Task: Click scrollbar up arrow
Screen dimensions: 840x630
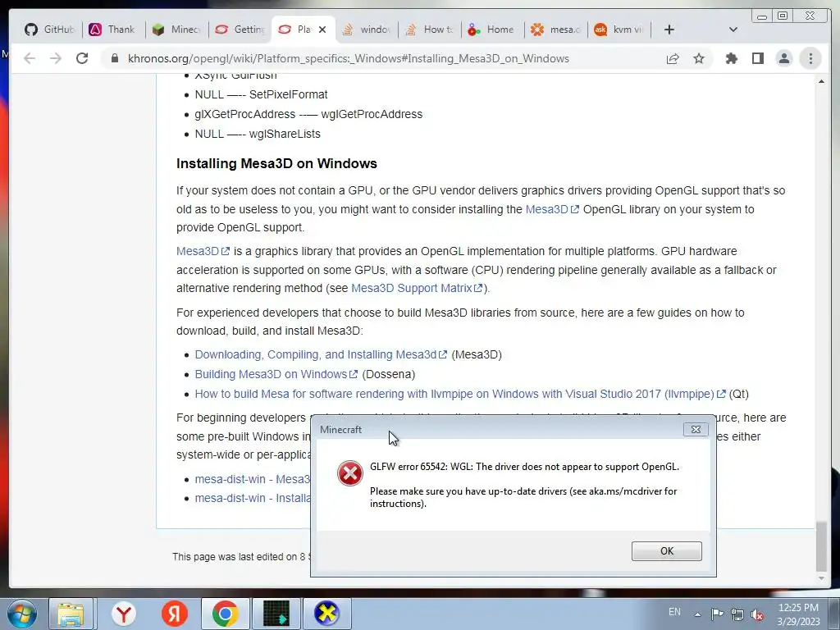Action: (821, 81)
